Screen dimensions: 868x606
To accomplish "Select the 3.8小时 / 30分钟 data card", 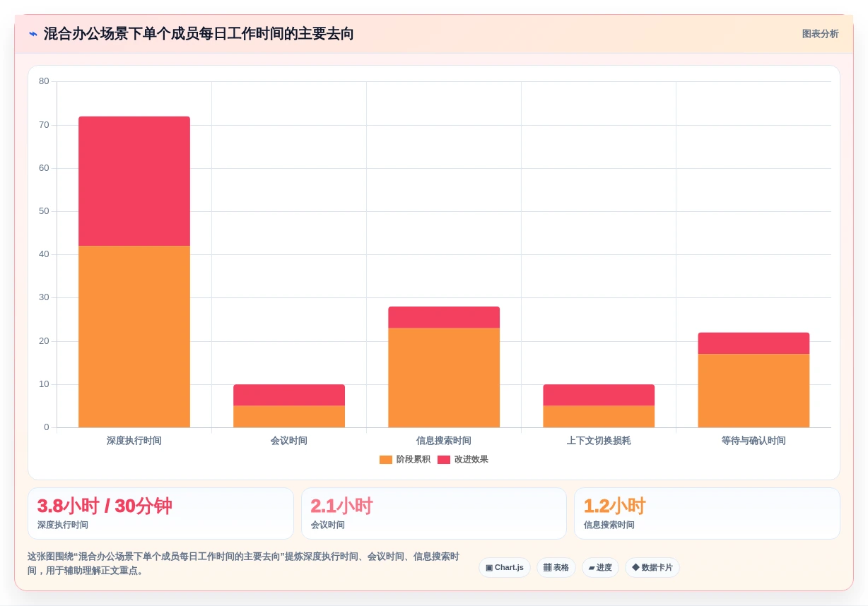I will click(x=160, y=513).
